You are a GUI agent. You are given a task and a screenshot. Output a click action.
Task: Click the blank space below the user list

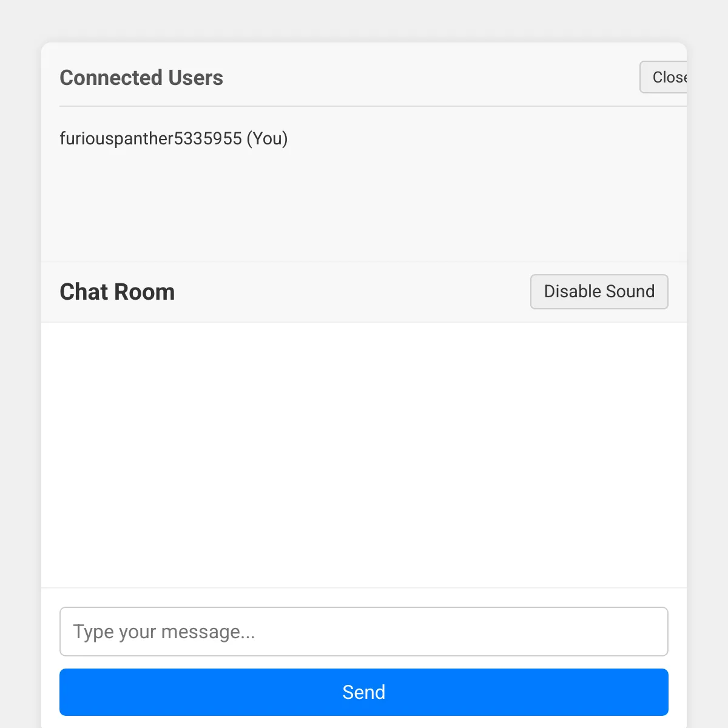(364, 206)
